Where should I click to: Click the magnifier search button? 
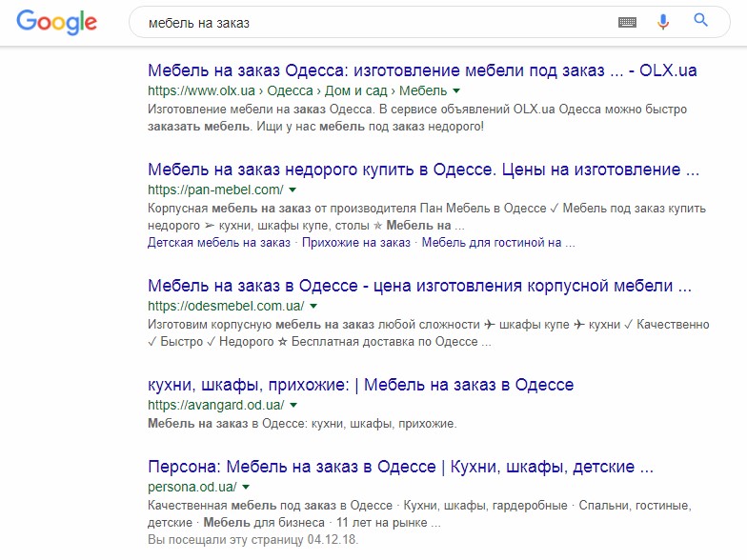coord(700,20)
